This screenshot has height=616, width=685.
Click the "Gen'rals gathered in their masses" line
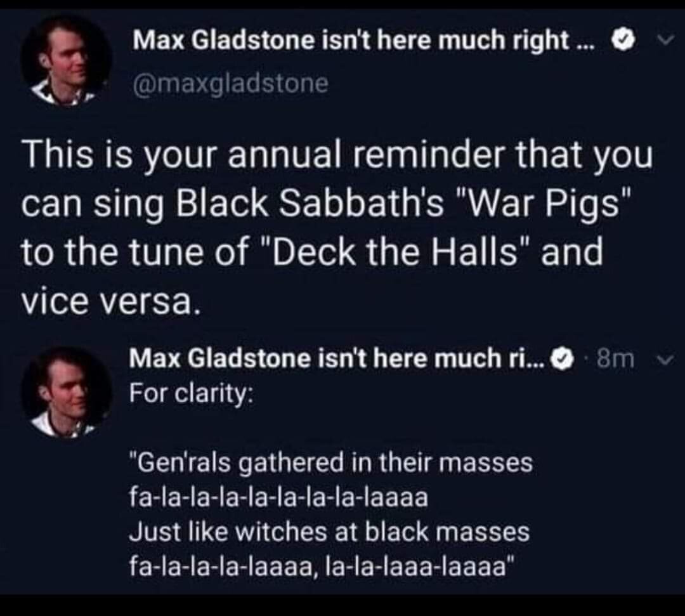[x=330, y=462]
